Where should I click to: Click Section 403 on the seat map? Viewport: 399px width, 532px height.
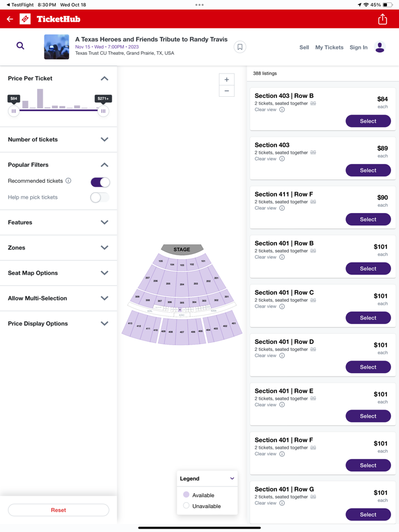point(215,328)
